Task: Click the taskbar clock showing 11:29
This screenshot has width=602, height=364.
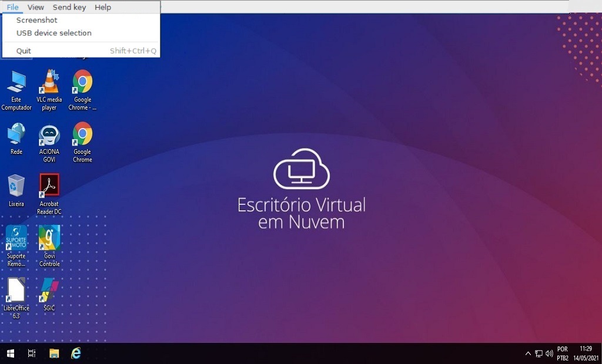Action: 586,353
